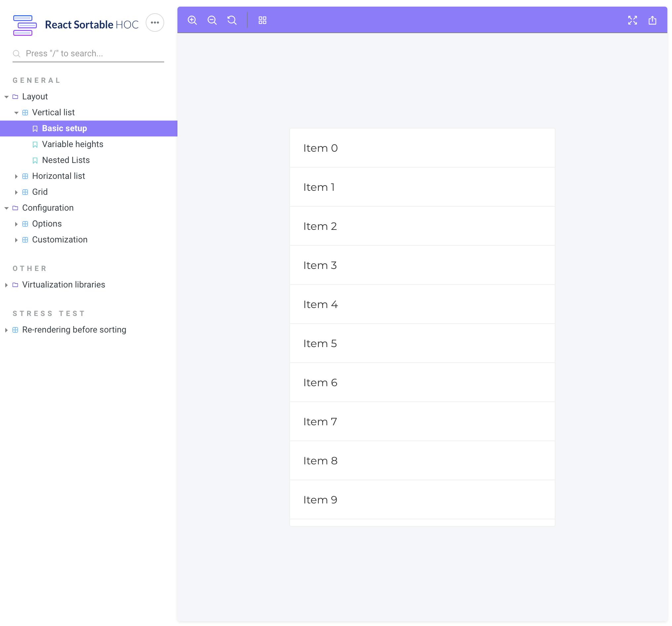672x626 pixels.
Task: Expand the Grid component arrow
Action: (16, 192)
